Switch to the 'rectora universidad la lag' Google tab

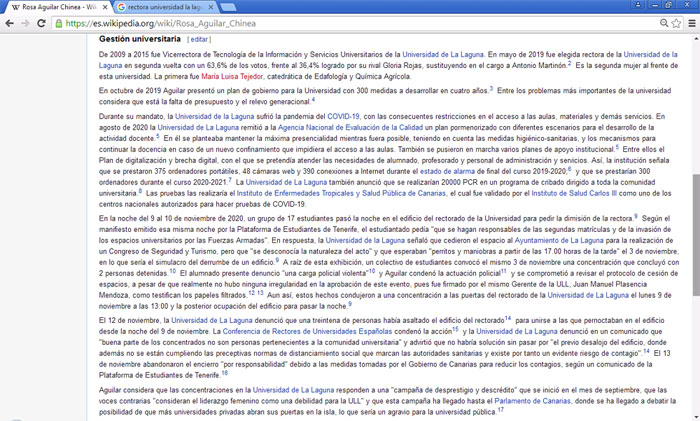pyautogui.click(x=163, y=7)
